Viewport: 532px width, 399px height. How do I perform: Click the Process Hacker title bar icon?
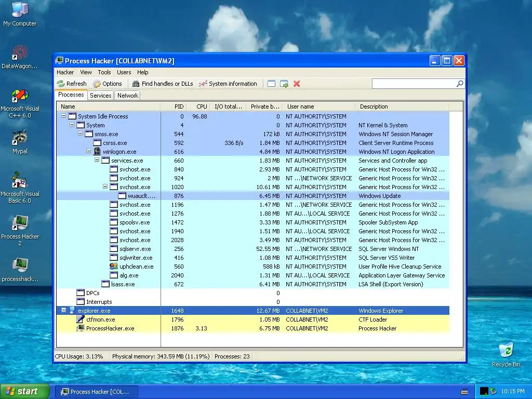59,61
